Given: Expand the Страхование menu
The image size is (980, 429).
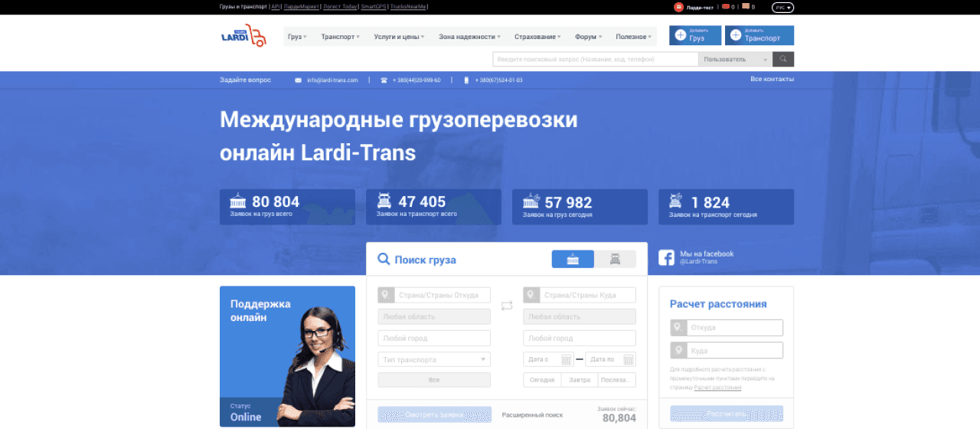Looking at the screenshot, I should pos(537,36).
